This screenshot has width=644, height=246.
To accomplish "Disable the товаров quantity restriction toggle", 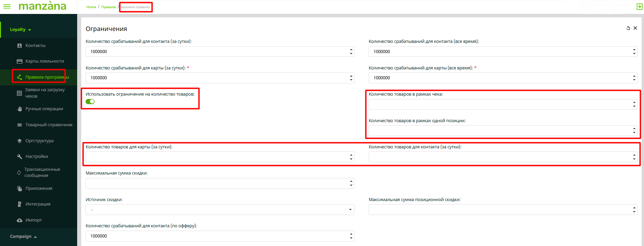I will click(x=90, y=102).
